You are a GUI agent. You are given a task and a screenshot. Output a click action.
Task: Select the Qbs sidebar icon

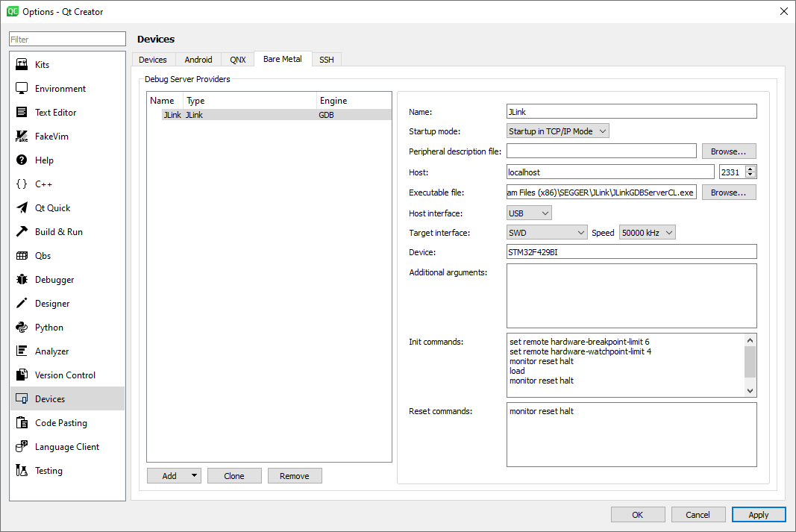(43, 255)
